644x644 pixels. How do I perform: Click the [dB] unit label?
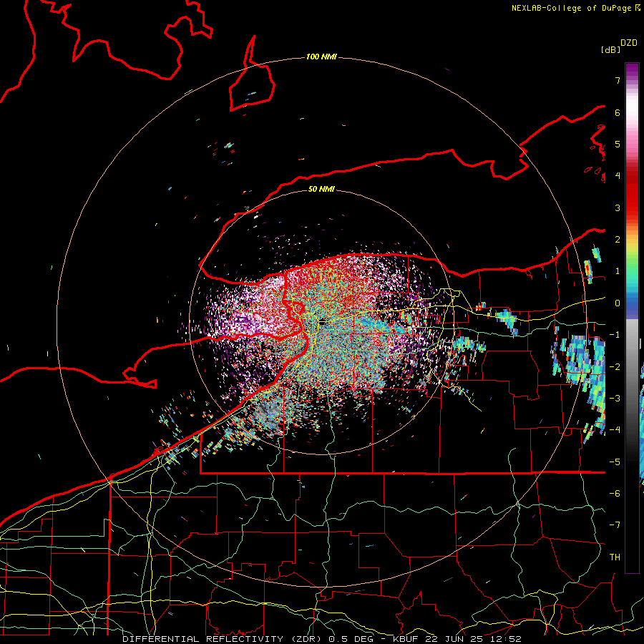(610, 49)
